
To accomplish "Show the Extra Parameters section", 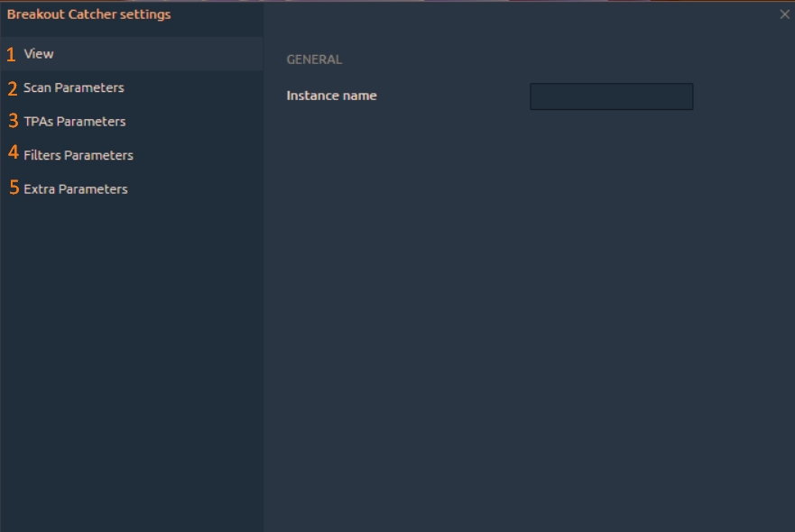I will (76, 189).
